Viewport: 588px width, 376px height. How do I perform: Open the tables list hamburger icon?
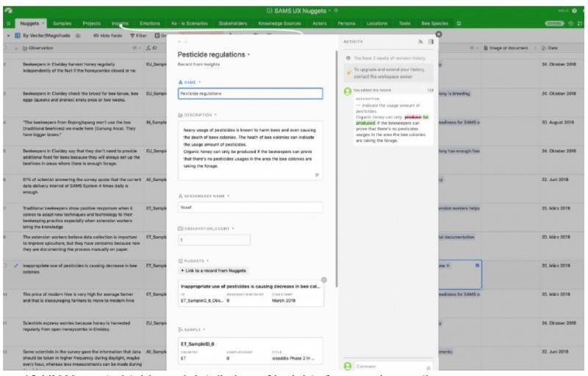pos(8,24)
